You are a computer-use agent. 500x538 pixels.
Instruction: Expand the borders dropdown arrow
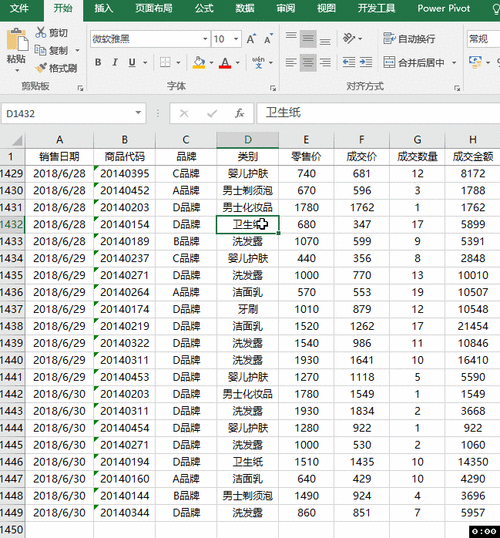[178, 62]
